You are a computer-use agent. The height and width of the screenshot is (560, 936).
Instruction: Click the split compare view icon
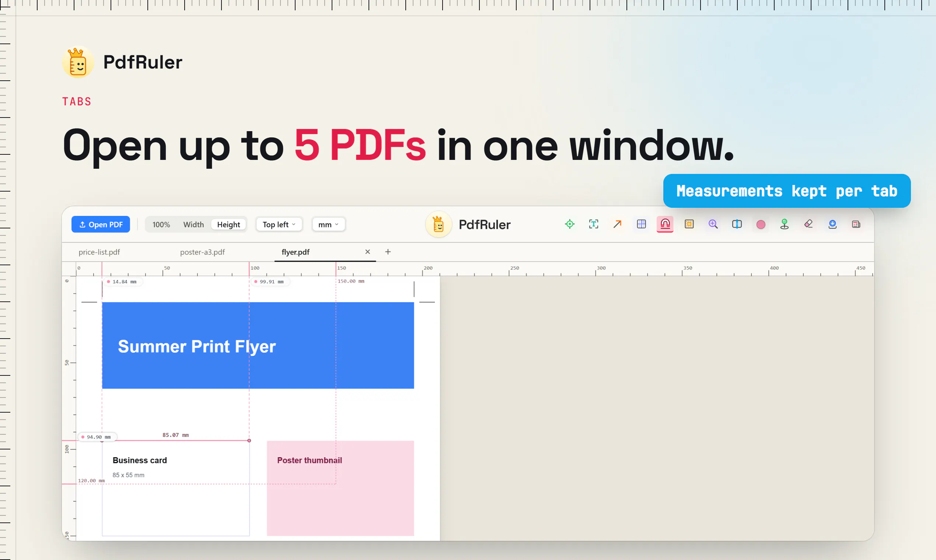[x=737, y=224]
